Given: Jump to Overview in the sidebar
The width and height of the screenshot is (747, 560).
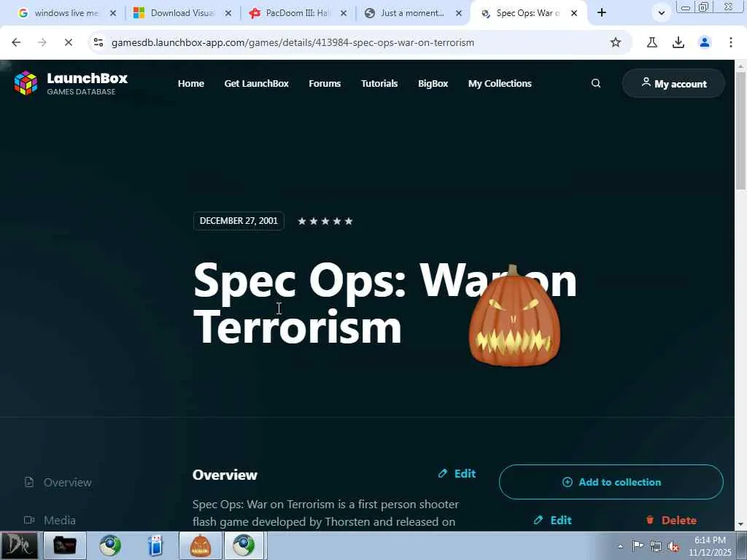Looking at the screenshot, I should coord(58,483).
